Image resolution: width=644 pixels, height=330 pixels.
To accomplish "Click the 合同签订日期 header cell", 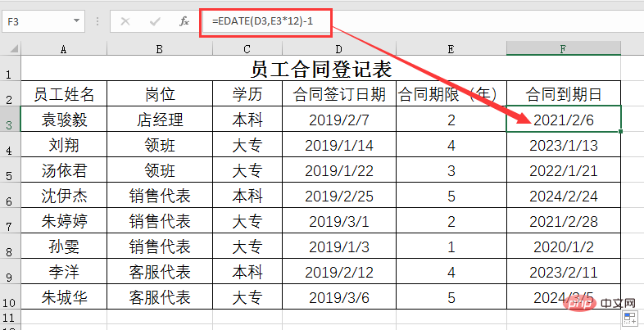I will pyautogui.click(x=339, y=93).
